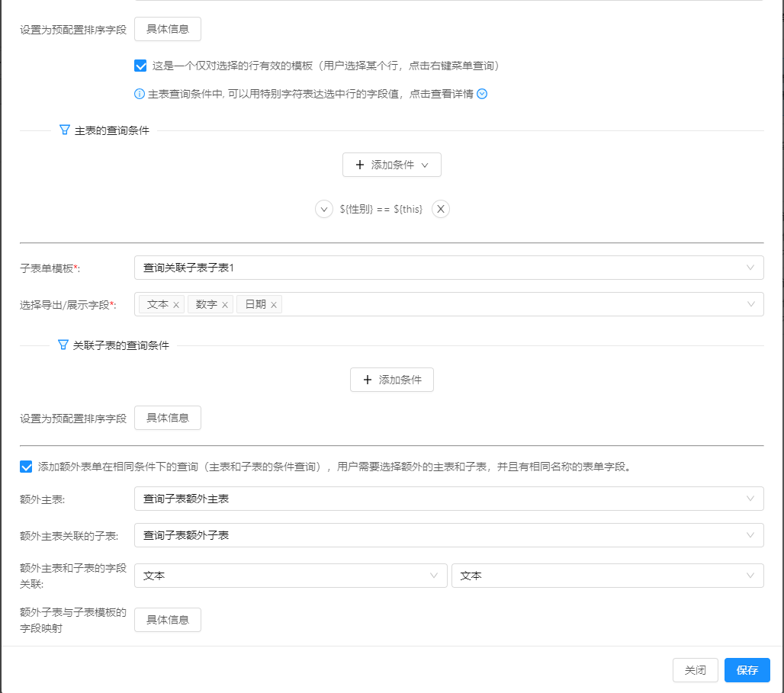This screenshot has height=693, width=784.
Task: Remove the ${性别} == ${this} condition
Action: [441, 209]
